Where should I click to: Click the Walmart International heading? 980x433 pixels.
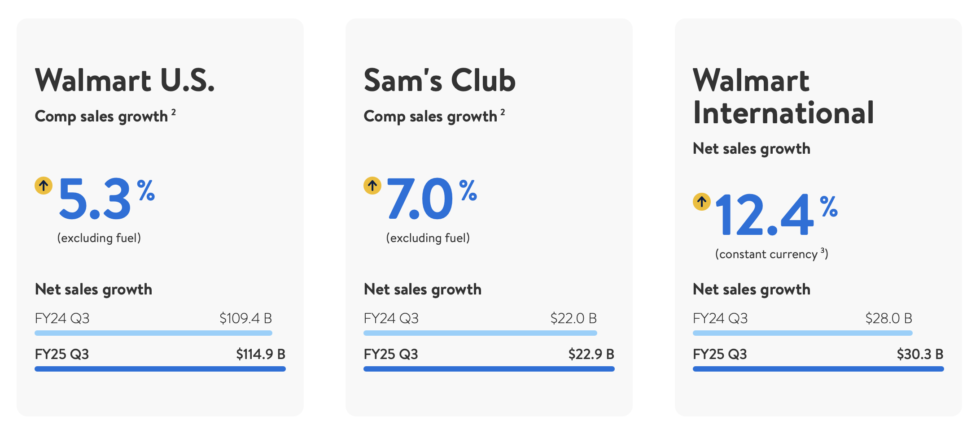(783, 96)
